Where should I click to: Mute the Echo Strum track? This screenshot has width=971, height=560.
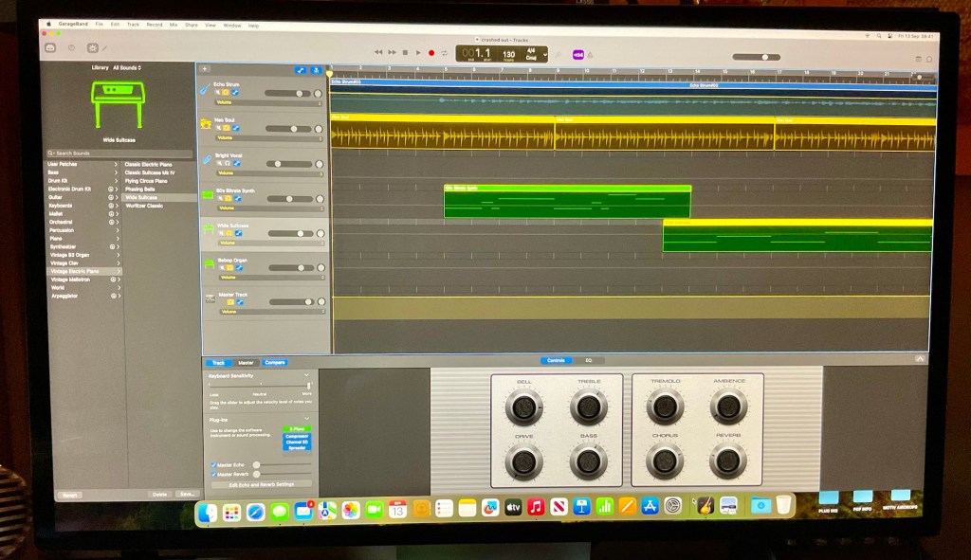219,93
